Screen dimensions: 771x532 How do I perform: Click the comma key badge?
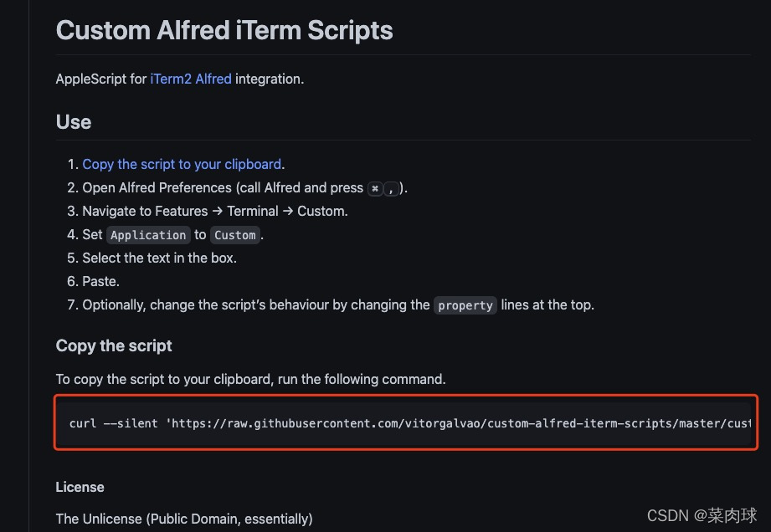pos(391,188)
